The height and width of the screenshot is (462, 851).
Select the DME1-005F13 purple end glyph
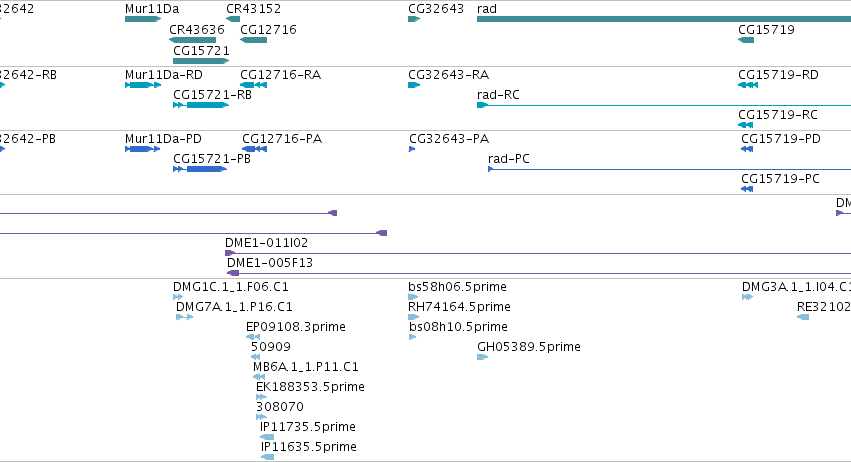coord(233,273)
